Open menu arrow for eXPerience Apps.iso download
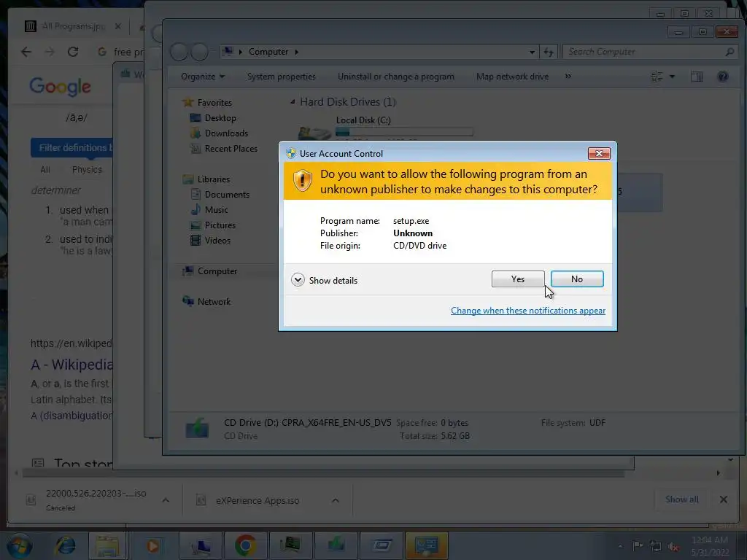747x560 pixels. pyautogui.click(x=336, y=500)
